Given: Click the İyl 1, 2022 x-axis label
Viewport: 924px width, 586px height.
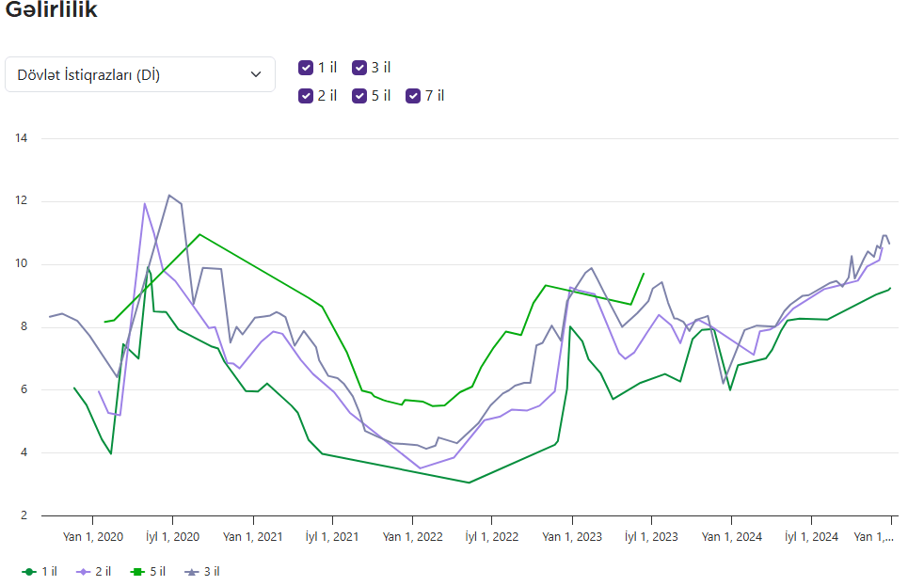Looking at the screenshot, I should 492,537.
